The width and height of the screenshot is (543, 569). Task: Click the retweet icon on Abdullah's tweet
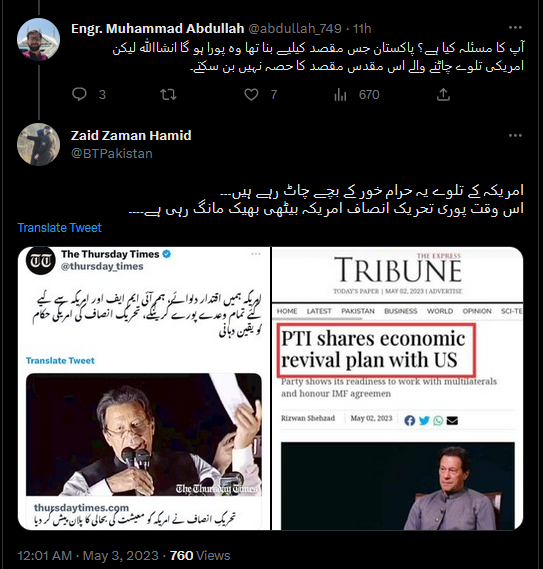coord(168,95)
